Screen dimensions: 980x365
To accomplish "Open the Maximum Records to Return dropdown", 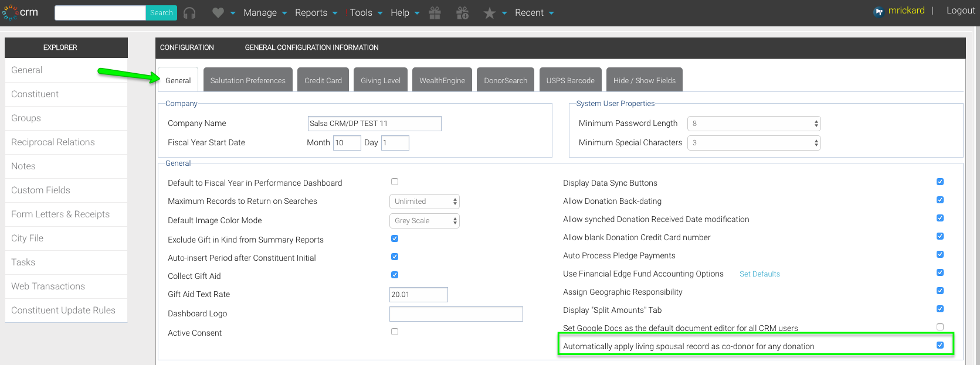I will click(x=424, y=202).
